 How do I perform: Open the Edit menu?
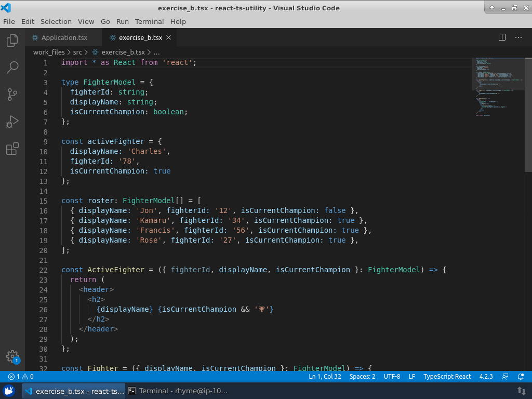(x=28, y=22)
